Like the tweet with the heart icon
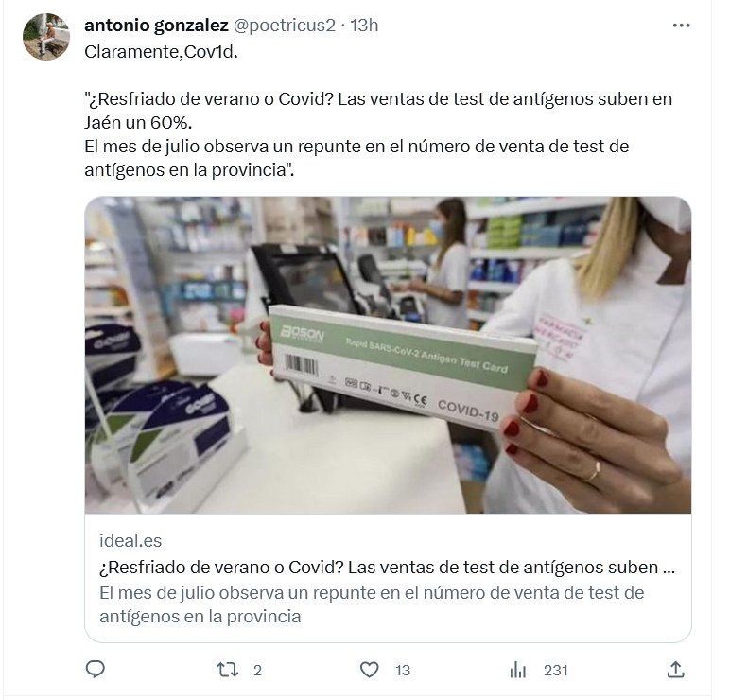This screenshot has width=730, height=700. pos(370,670)
